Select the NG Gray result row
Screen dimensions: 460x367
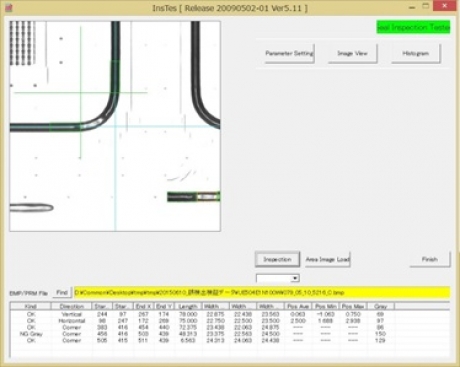point(230,334)
